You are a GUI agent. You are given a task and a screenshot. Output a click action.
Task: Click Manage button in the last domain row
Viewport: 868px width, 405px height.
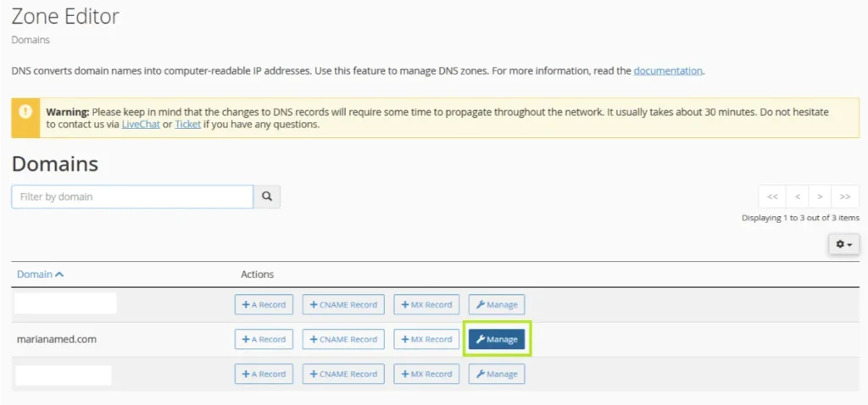point(497,374)
